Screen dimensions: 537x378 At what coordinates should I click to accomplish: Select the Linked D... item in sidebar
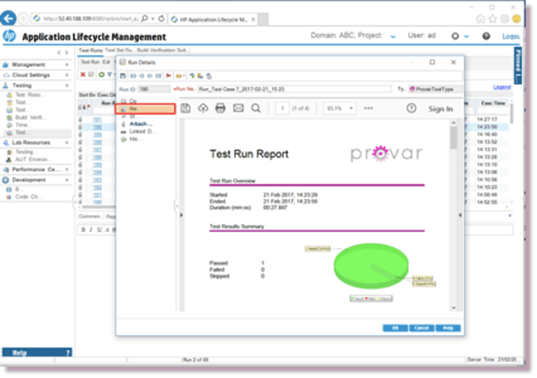coord(142,131)
